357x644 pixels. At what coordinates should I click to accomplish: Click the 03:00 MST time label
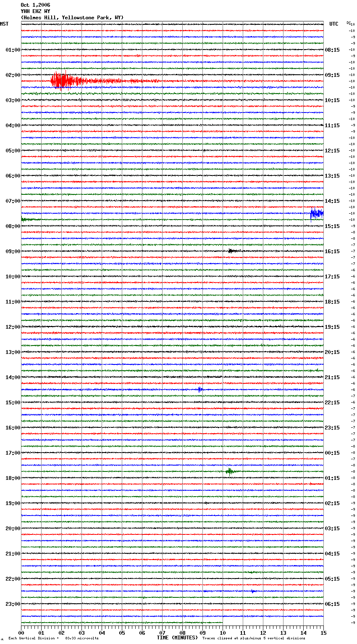click(x=13, y=100)
